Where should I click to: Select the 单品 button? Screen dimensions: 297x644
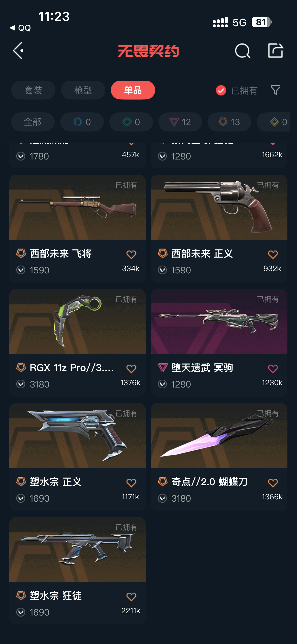[x=133, y=90]
